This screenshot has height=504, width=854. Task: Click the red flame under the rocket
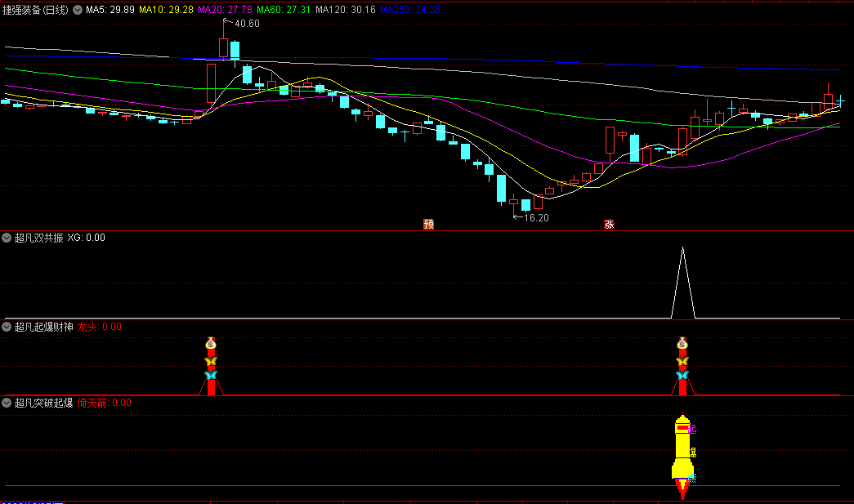[x=682, y=489]
